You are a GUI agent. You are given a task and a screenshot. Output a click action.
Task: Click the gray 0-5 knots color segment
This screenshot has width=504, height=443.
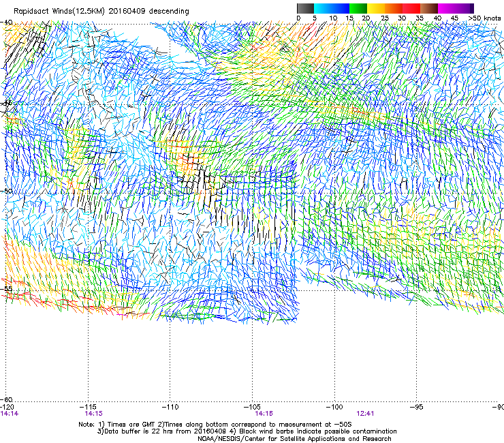click(x=305, y=8)
